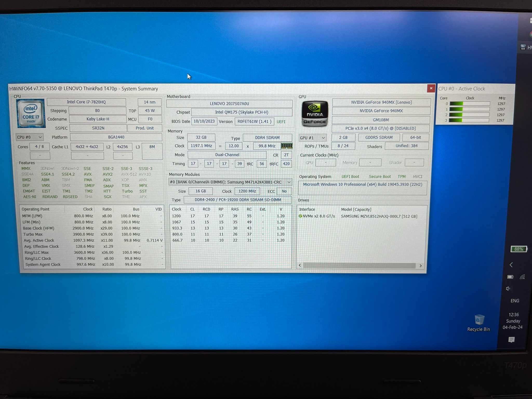Click the tRFC 420 timing field
This screenshot has height=399, width=532.
[286, 164]
